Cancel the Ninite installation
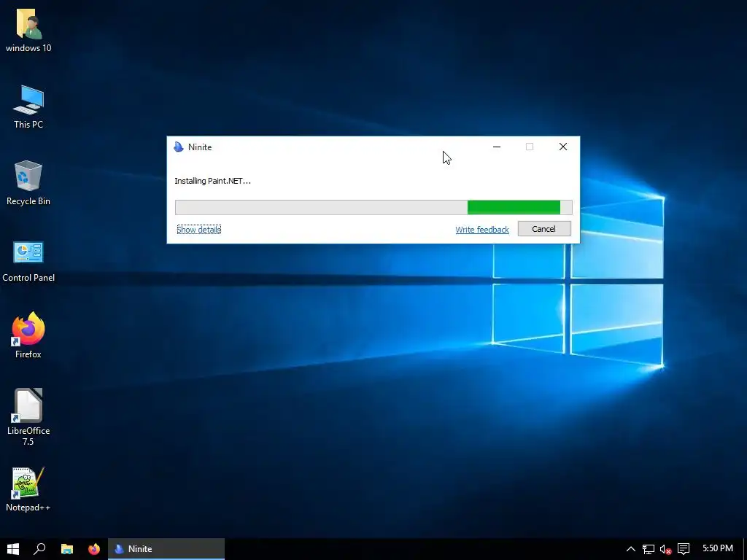 (544, 228)
